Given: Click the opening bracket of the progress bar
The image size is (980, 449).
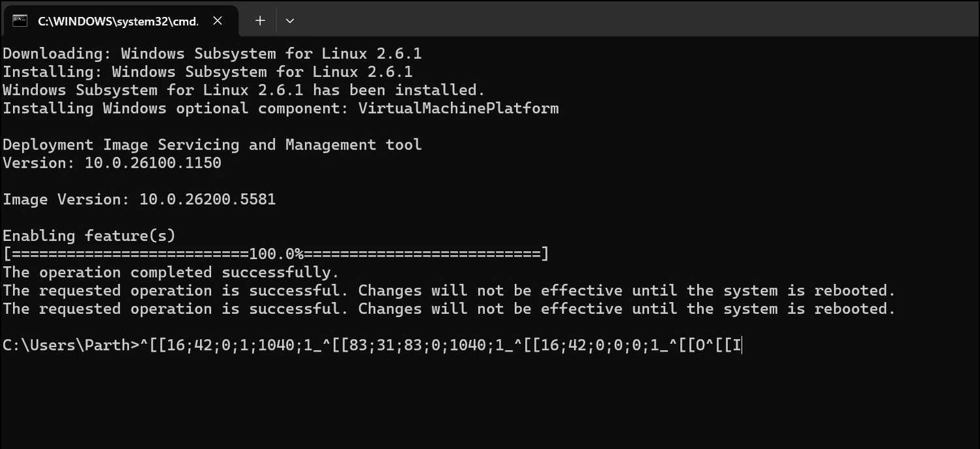Looking at the screenshot, I should [7, 254].
